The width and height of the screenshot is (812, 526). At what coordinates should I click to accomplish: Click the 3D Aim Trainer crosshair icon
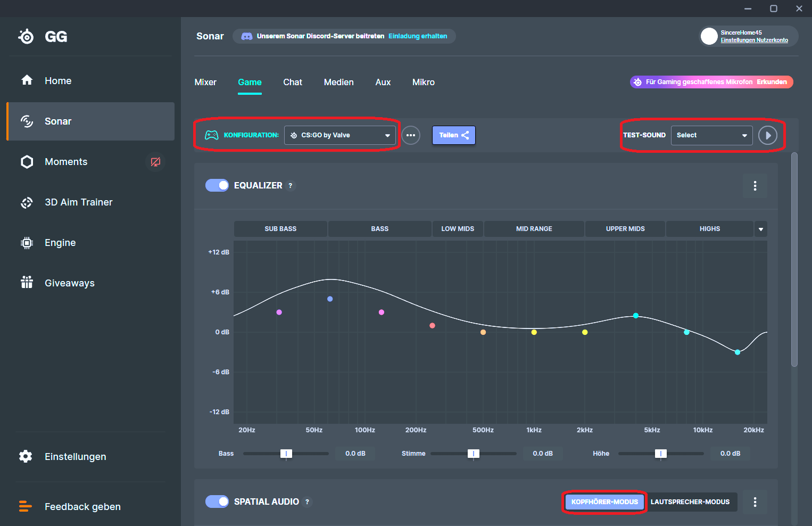(x=27, y=202)
